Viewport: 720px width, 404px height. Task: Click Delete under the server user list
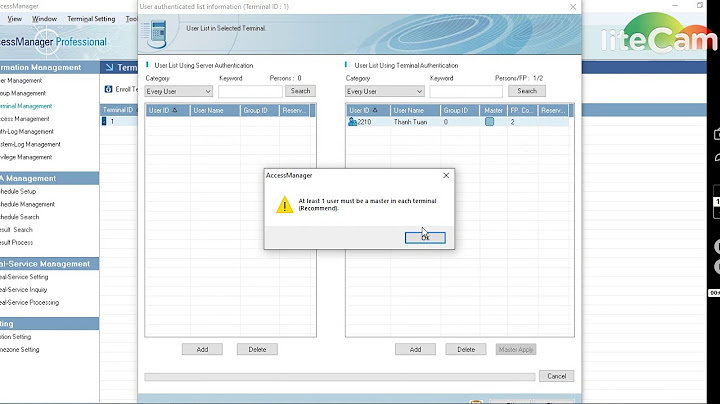tap(257, 349)
